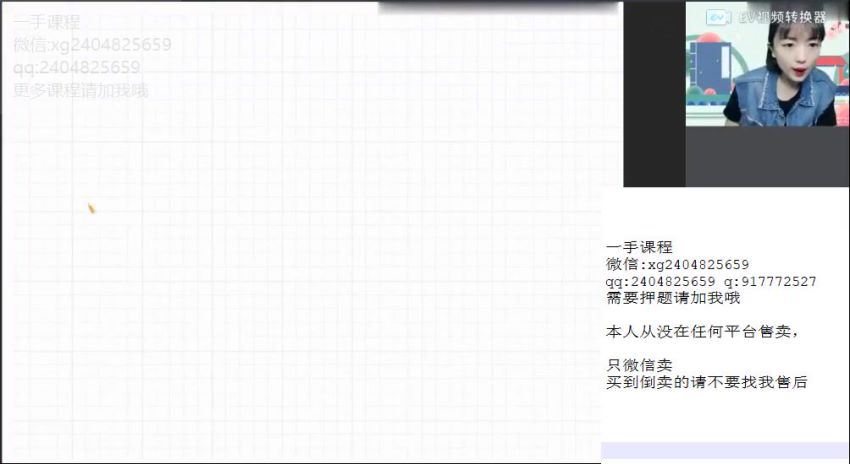Click the orange pencil marker on the whiteboard

pyautogui.click(x=91, y=208)
